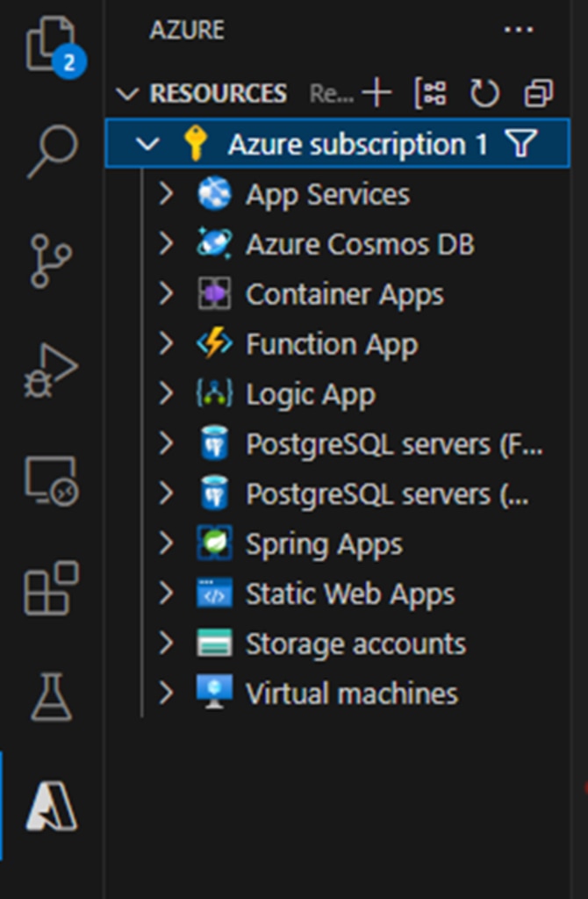Select the App Services tree label
588x899 pixels.
(x=328, y=195)
